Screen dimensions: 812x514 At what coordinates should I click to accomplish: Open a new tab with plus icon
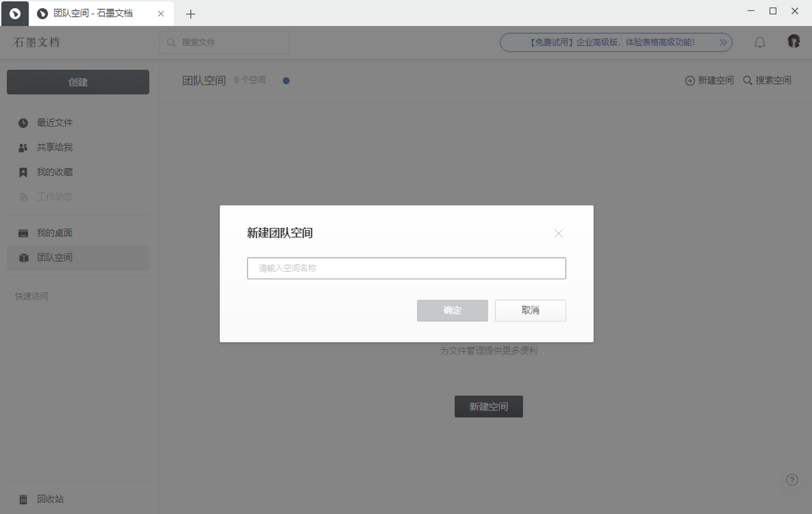(x=190, y=14)
